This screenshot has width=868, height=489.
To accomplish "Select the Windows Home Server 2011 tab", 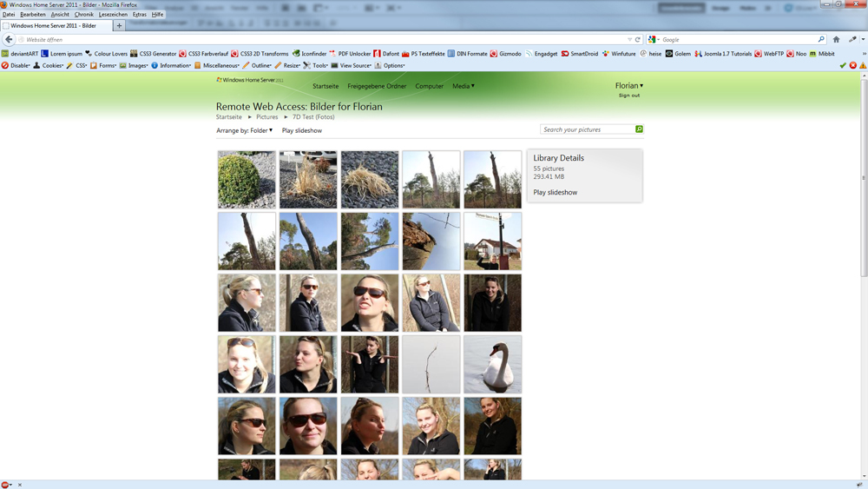I will pos(56,25).
